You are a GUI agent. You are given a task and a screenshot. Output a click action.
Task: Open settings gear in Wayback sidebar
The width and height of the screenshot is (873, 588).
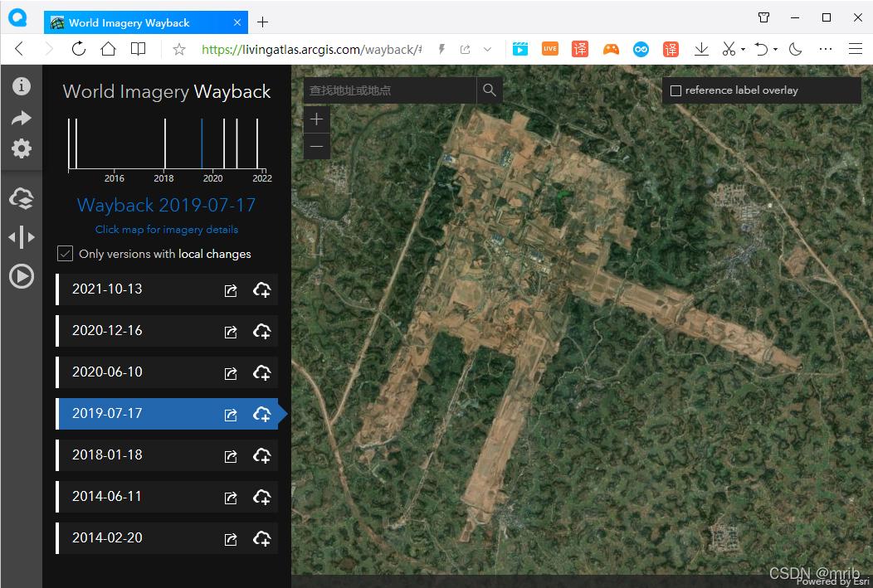click(21, 148)
